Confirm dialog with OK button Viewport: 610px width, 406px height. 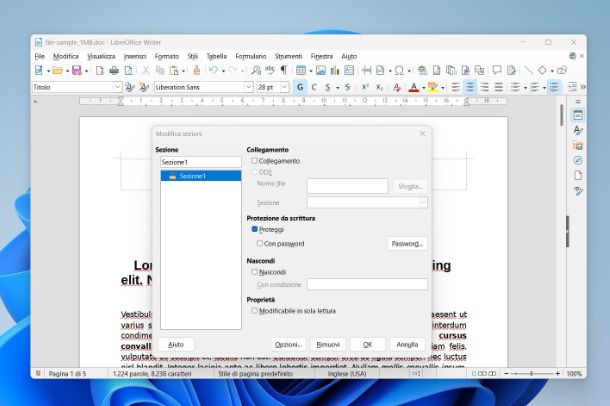pos(368,345)
